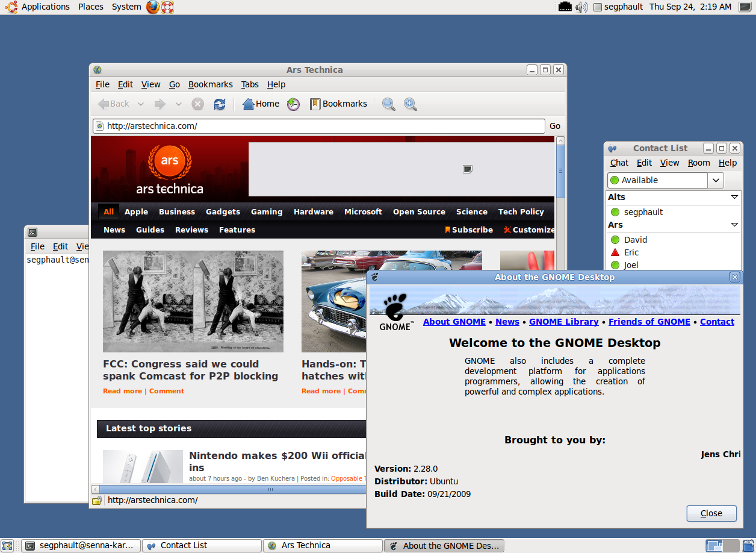
Task: Open the Places menu
Action: click(x=91, y=7)
